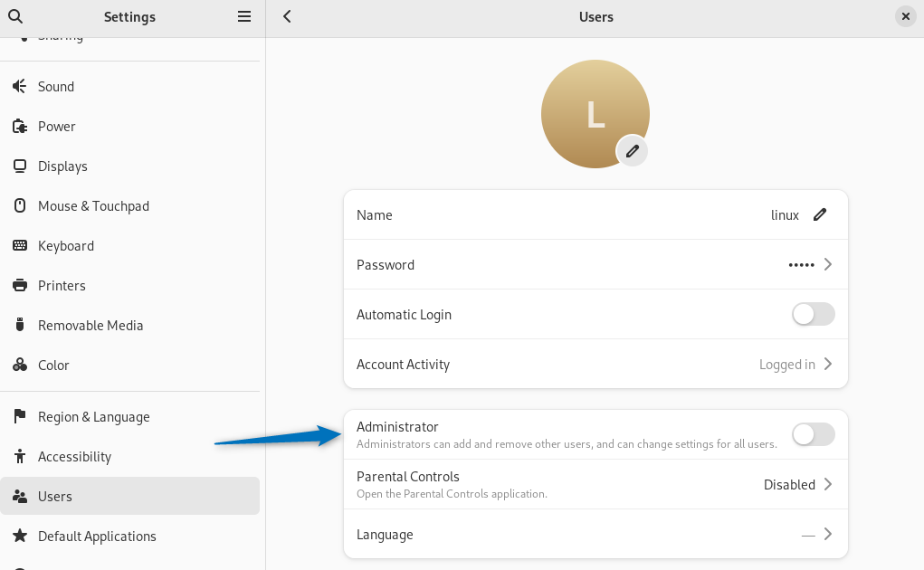
Task: Open the Parental Controls chevron
Action: 826,484
